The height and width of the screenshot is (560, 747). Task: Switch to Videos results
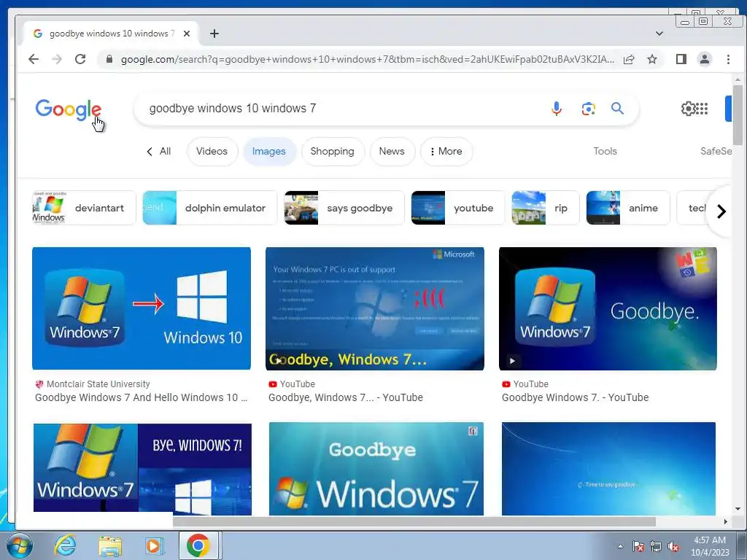[212, 152]
